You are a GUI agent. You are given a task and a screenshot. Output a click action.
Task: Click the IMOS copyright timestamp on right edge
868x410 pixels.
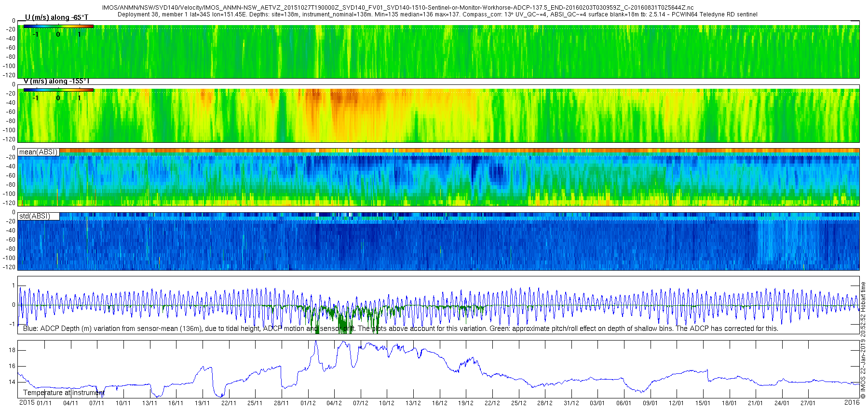point(863,340)
